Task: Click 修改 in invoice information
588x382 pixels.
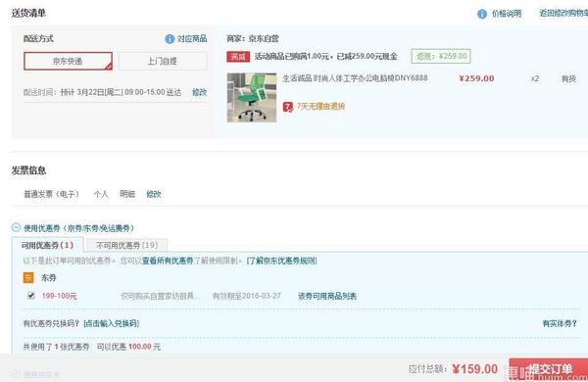Action: 154,194
